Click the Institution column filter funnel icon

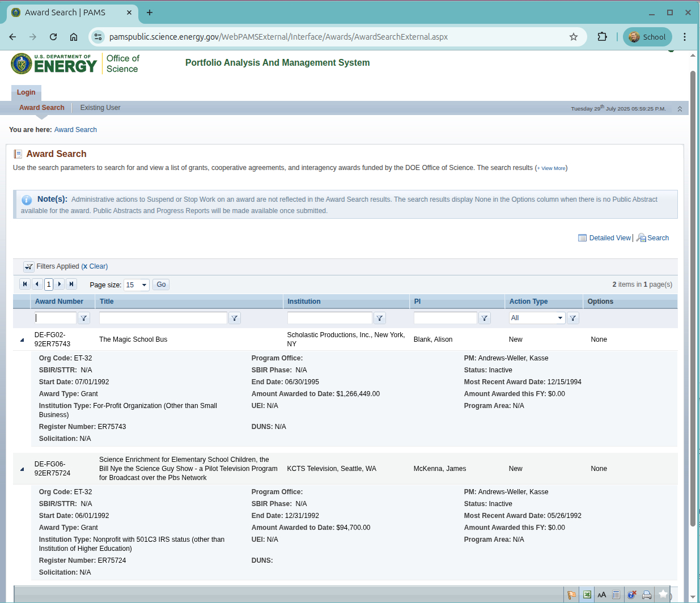(380, 319)
